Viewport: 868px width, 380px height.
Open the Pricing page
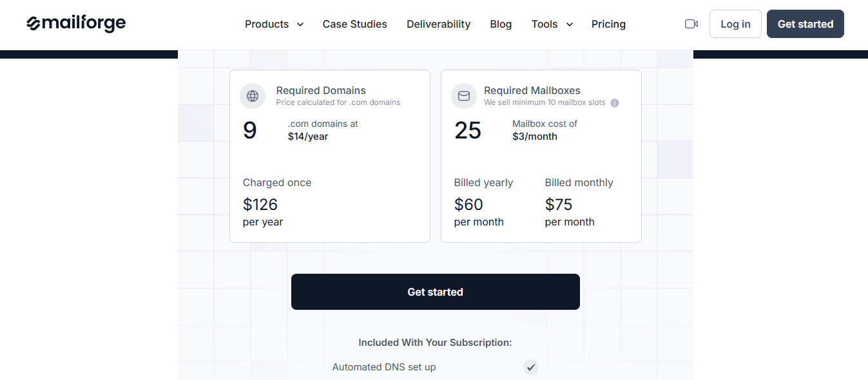click(608, 24)
